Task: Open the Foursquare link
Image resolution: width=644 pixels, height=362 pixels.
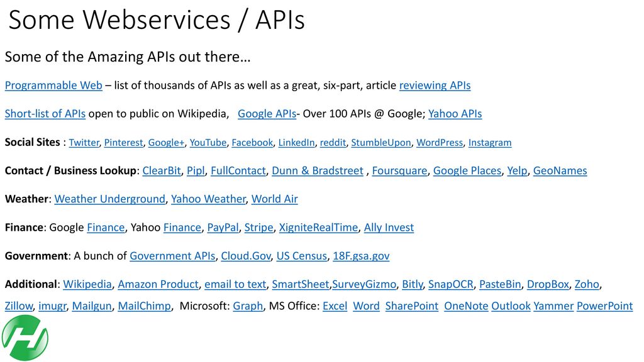Action: [399, 171]
